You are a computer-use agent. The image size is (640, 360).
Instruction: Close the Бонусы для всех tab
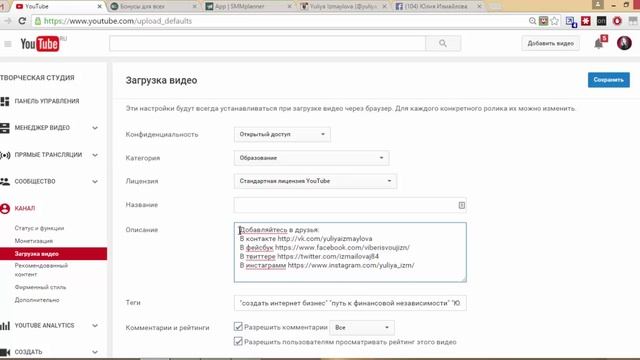[x=194, y=7]
